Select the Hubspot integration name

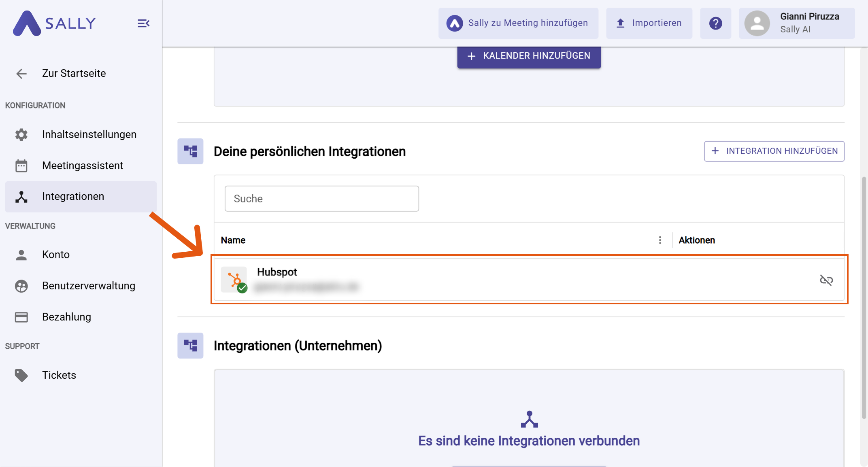coord(277,272)
